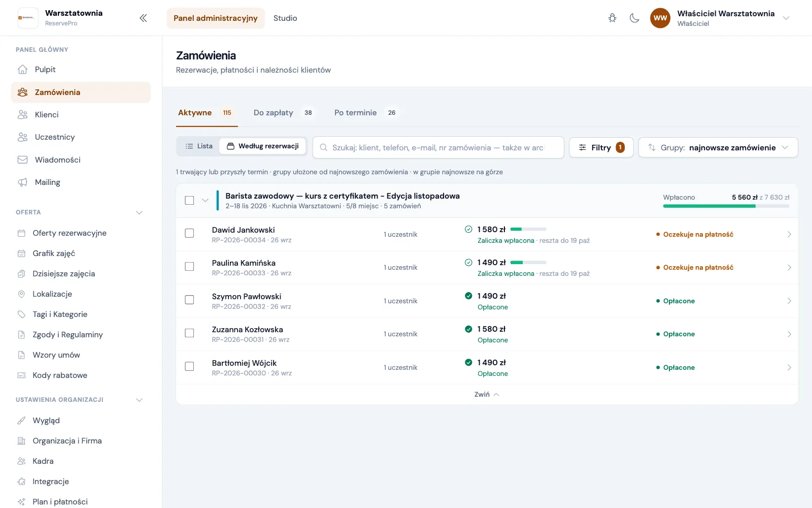812x508 pixels.
Task: Open the Studio tab
Action: point(285,18)
